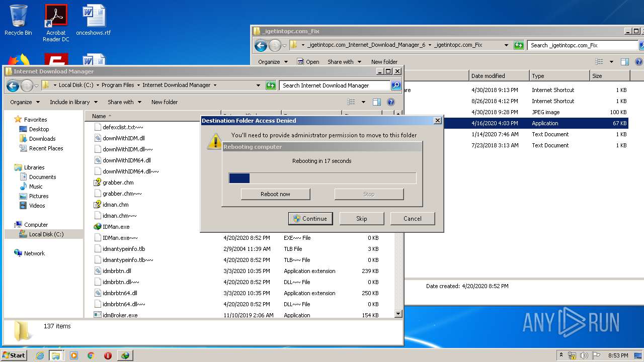This screenshot has width=644, height=362.
Task: Click Reboot now button
Action: [275, 194]
